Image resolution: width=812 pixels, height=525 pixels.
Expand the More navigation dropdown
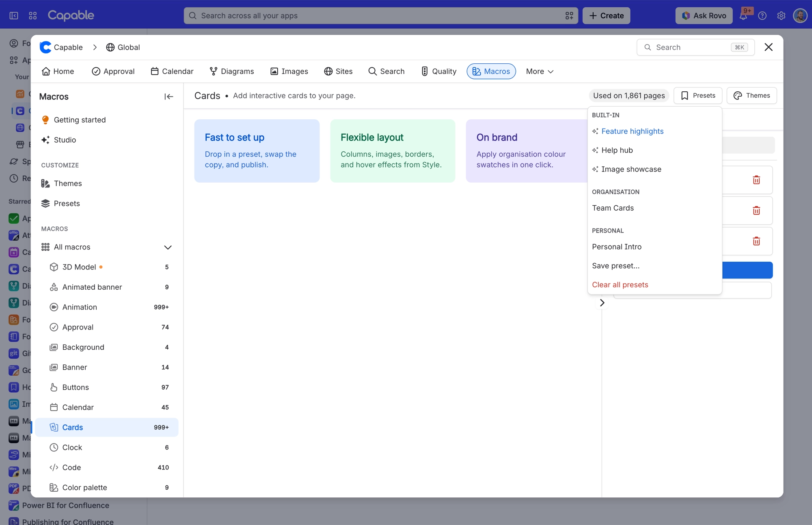point(540,71)
